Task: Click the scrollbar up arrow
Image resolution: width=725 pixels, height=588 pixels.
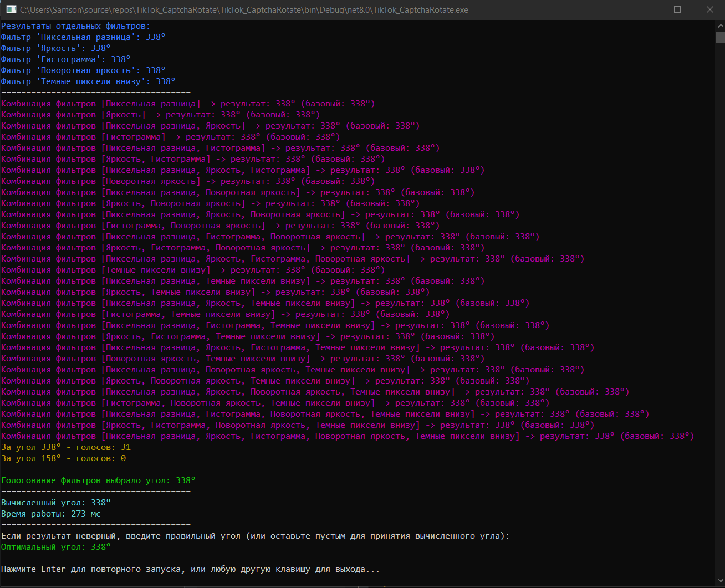Action: [719, 25]
